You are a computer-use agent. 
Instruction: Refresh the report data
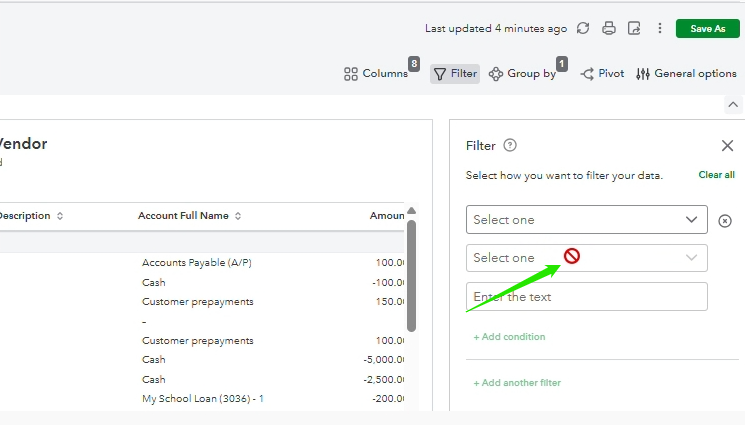pyautogui.click(x=583, y=29)
